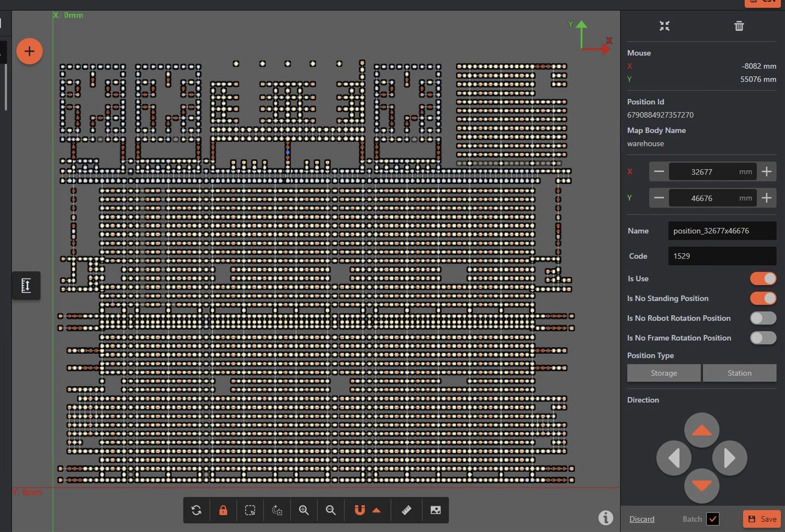Click the Save button
Image resolution: width=785 pixels, height=532 pixels.
coord(762,519)
